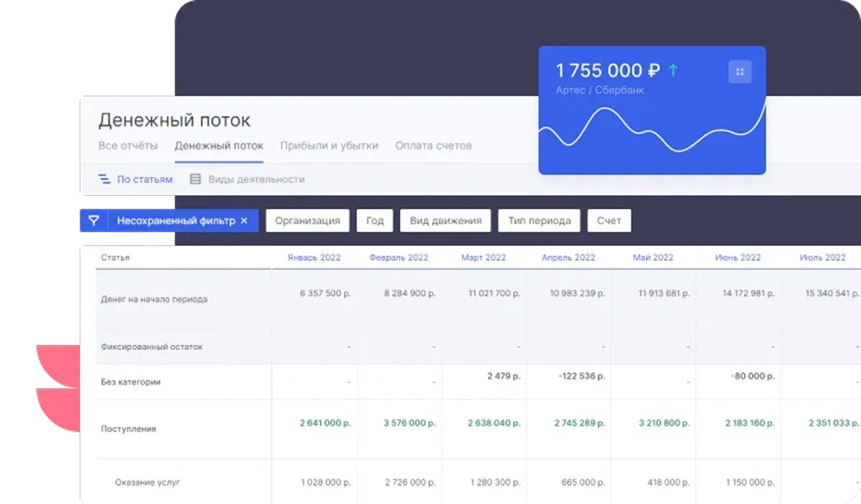Image resolution: width=861 pixels, height=504 pixels.
Task: Click the grid icon on the balance card
Action: point(740,72)
